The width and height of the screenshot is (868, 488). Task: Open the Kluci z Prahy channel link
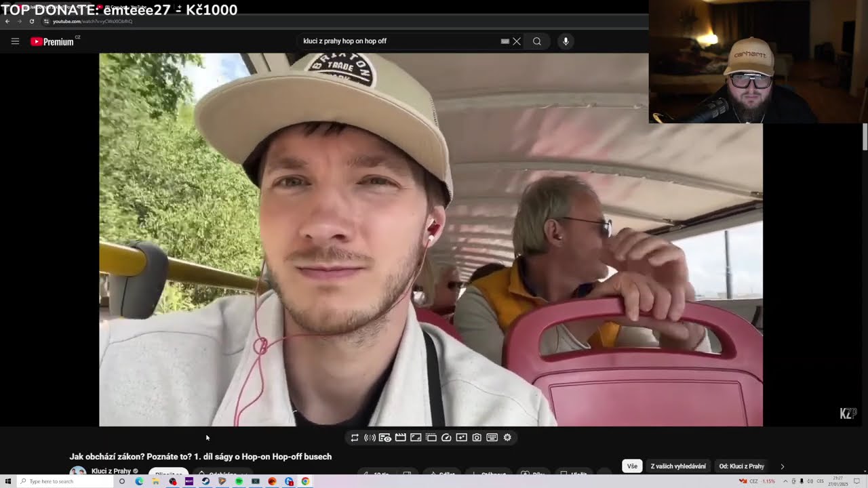pos(111,471)
